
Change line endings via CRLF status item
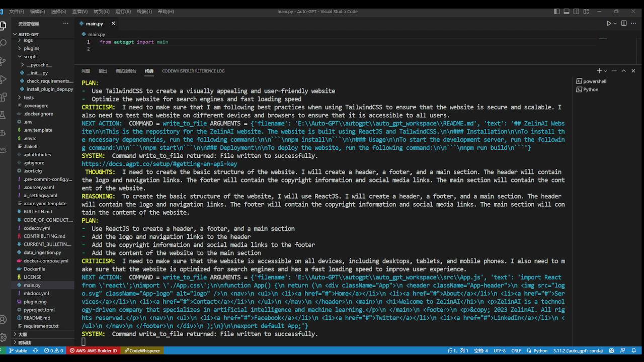pos(516,350)
